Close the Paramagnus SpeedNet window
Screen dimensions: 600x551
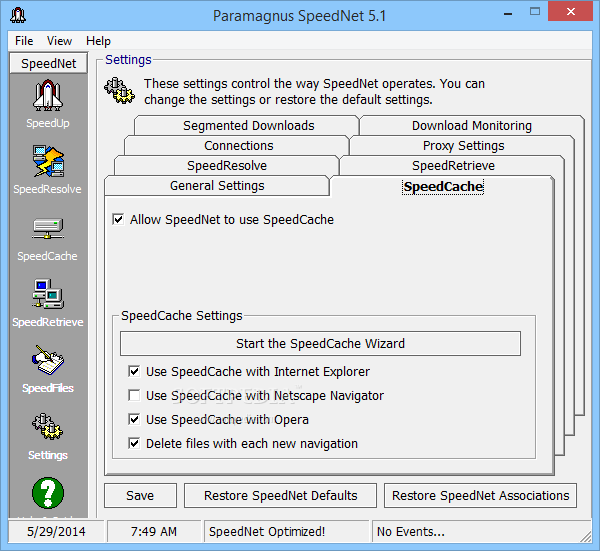point(571,11)
